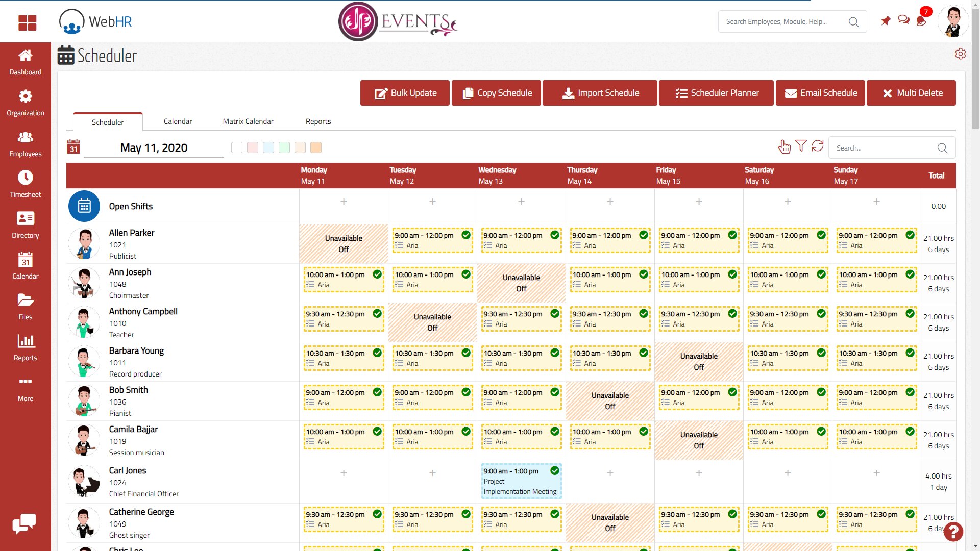The image size is (980, 551).
Task: Refresh the scheduler with the reload icon
Action: (x=818, y=146)
